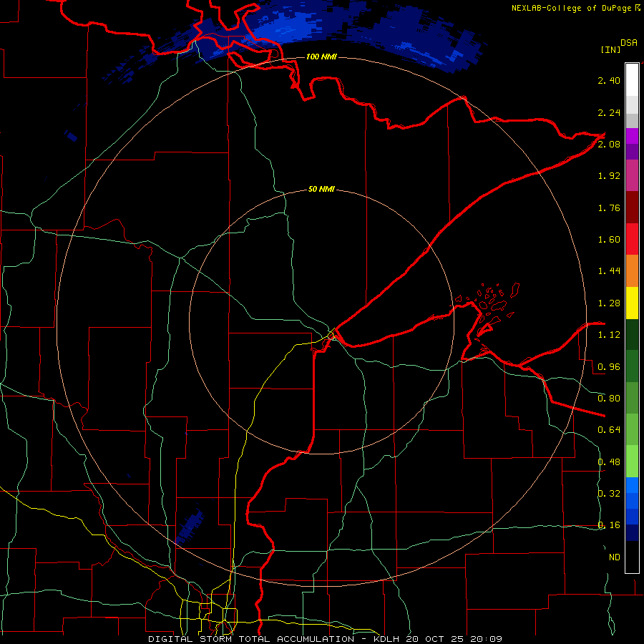Select the dark red legend swatch
The image size is (644, 644).
632,208
